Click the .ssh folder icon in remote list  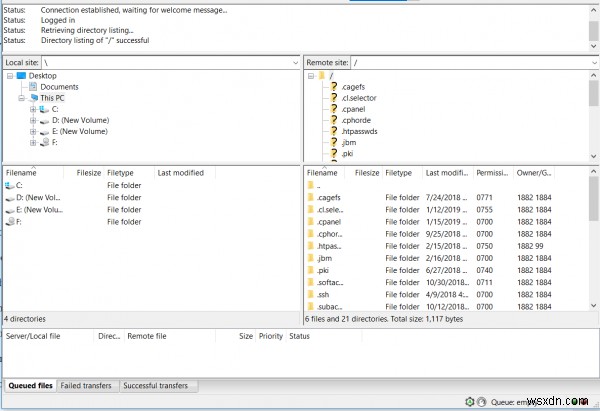pyautogui.click(x=311, y=294)
